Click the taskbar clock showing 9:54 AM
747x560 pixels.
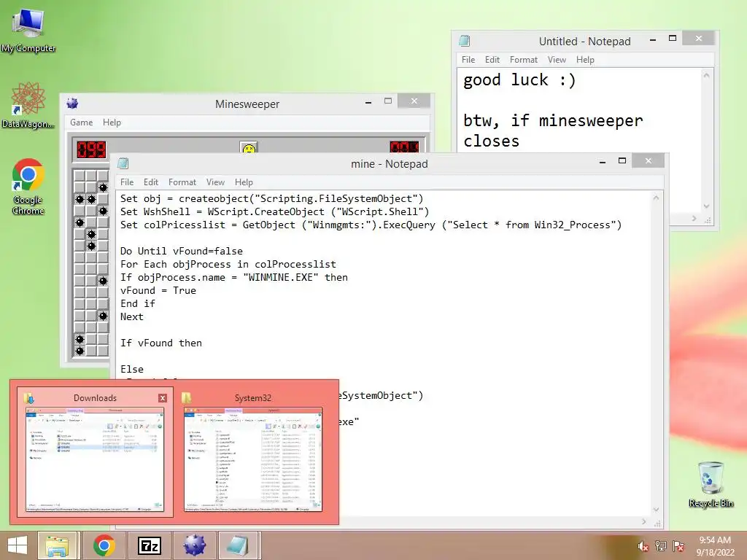click(x=715, y=546)
